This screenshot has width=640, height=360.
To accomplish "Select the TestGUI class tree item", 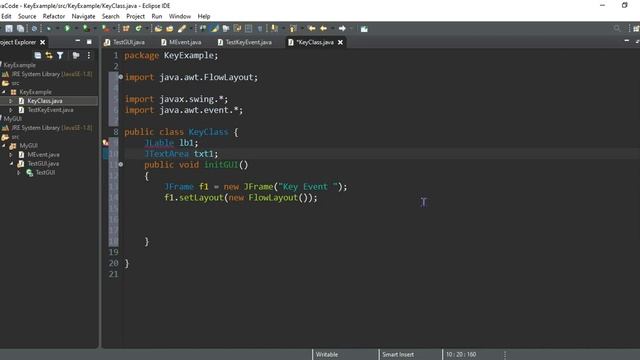I will pyautogui.click(x=45, y=172).
